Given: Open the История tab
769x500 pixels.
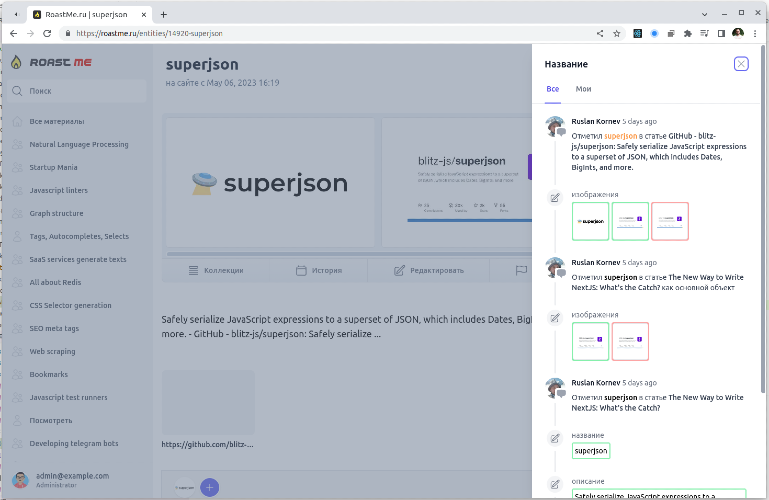Looking at the screenshot, I should [319, 271].
